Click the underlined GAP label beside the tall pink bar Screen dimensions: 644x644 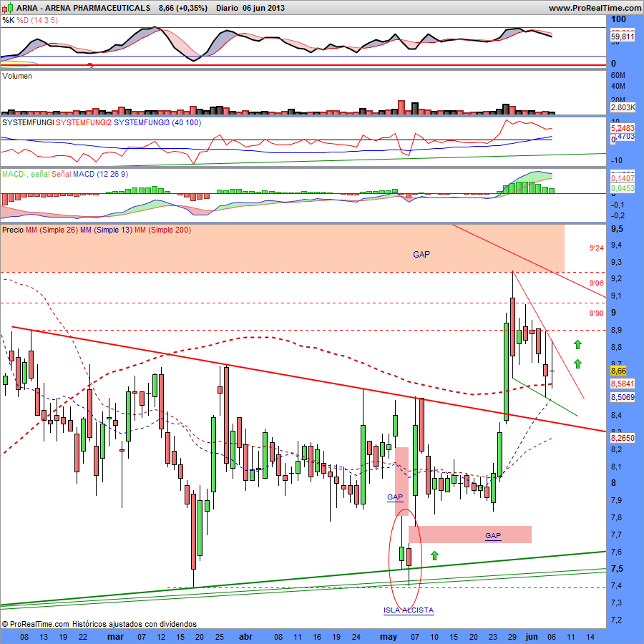click(395, 497)
